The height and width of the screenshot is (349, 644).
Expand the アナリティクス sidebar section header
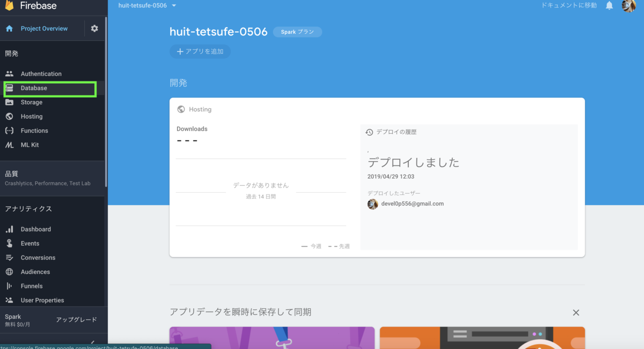point(28,209)
